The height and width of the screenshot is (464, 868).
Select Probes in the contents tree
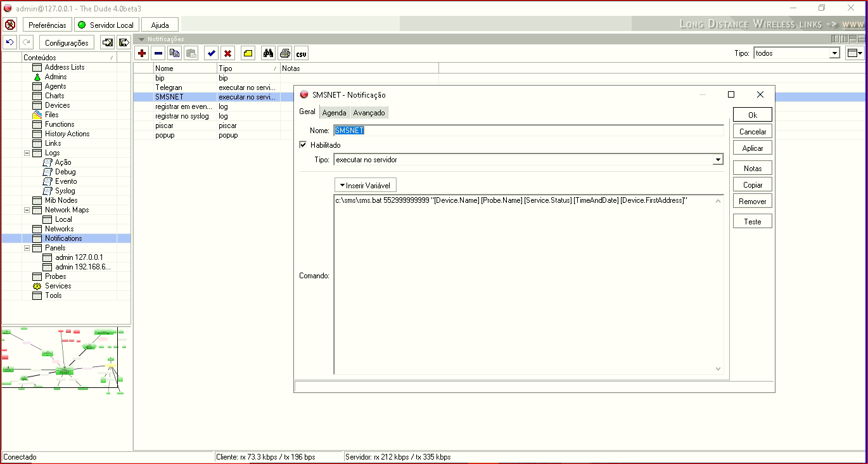tap(55, 276)
